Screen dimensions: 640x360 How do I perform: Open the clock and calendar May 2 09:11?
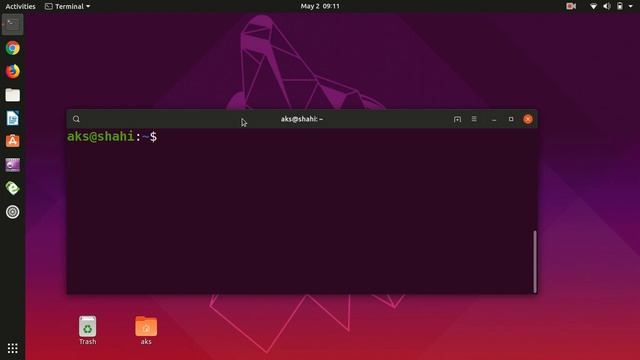click(x=320, y=6)
